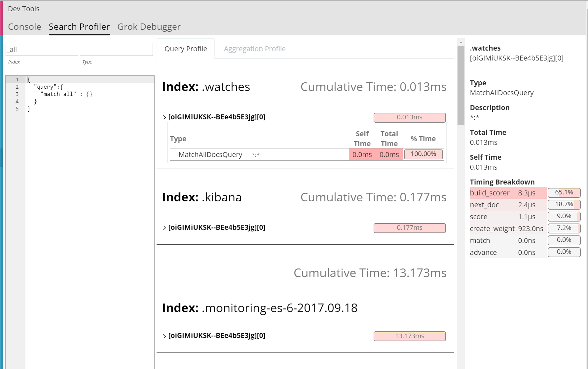Click the Index: .watches heading
This screenshot has width=588, height=369.
tap(206, 87)
